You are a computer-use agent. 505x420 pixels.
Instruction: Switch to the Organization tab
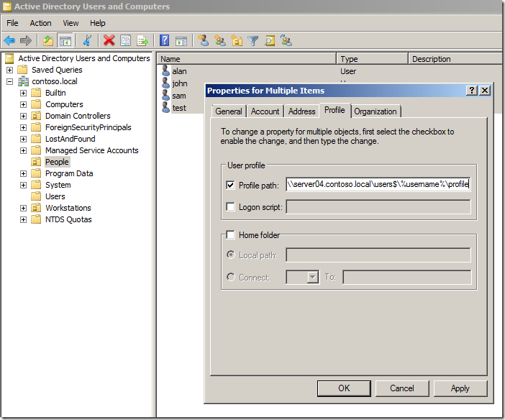376,111
